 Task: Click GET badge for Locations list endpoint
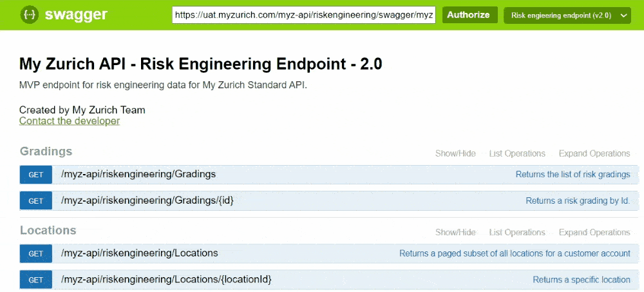click(35, 253)
